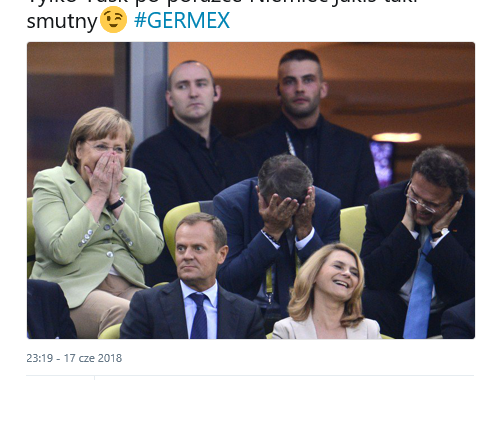Open the embedded tweet photo
Screen dimensions: 502x433
click(x=251, y=190)
